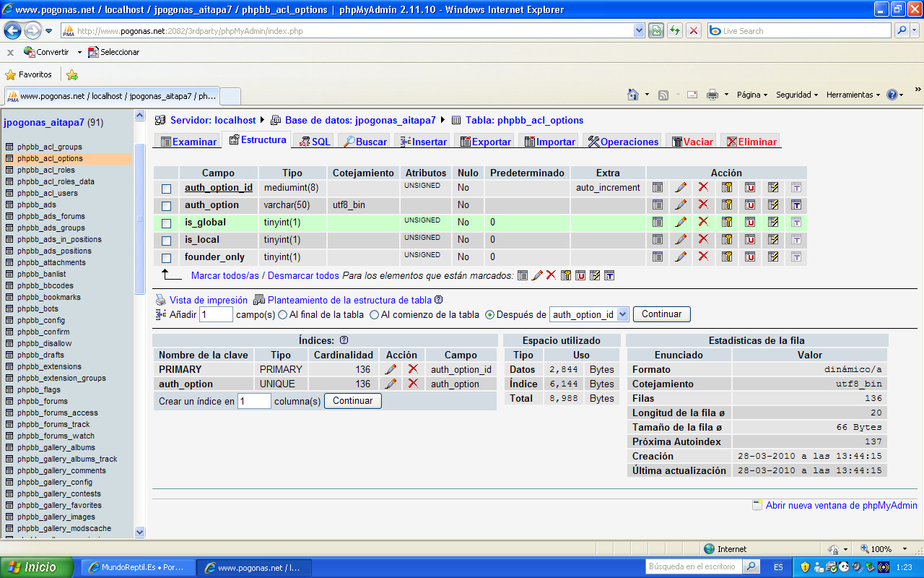Click the Búsqueda en el escritorio field
Image resolution: width=924 pixels, height=578 pixels.
click(693, 567)
